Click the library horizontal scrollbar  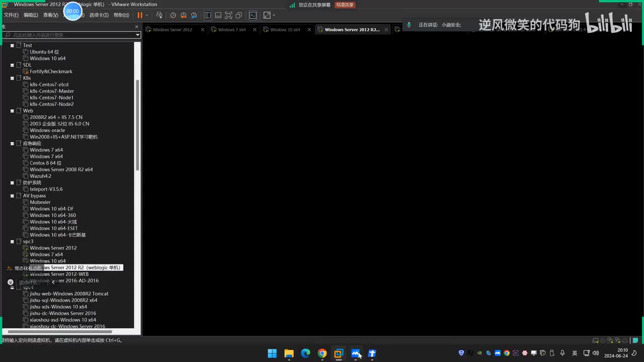point(59,331)
